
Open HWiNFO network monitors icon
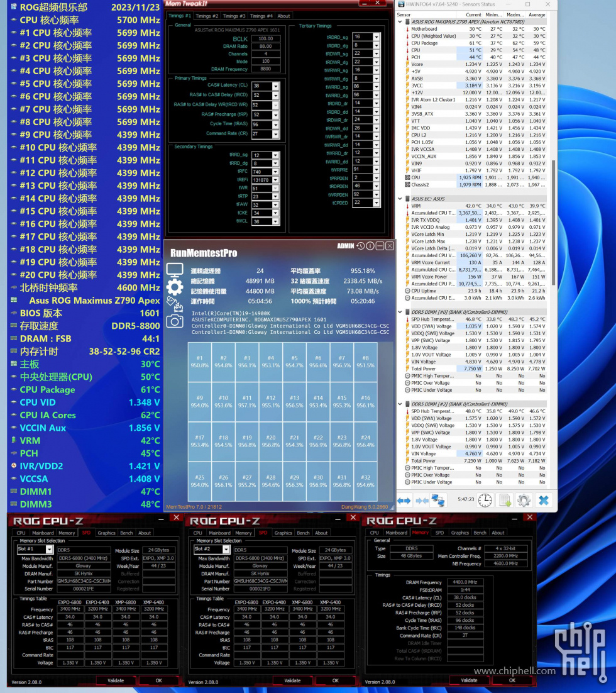point(438,501)
